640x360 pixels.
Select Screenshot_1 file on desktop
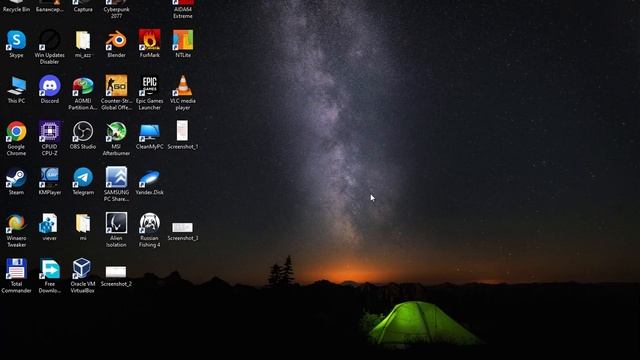(x=182, y=135)
